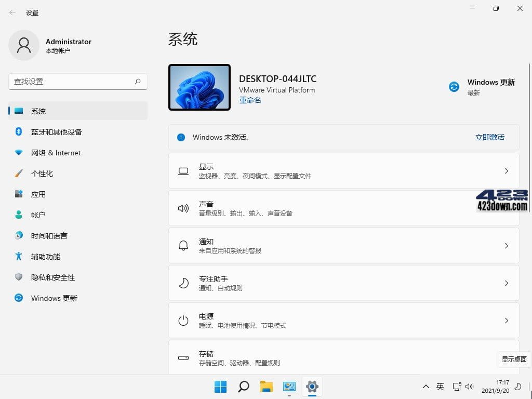Open File Explorer from the taskbar
Viewport: 532px width, 399px height.
pyautogui.click(x=266, y=387)
